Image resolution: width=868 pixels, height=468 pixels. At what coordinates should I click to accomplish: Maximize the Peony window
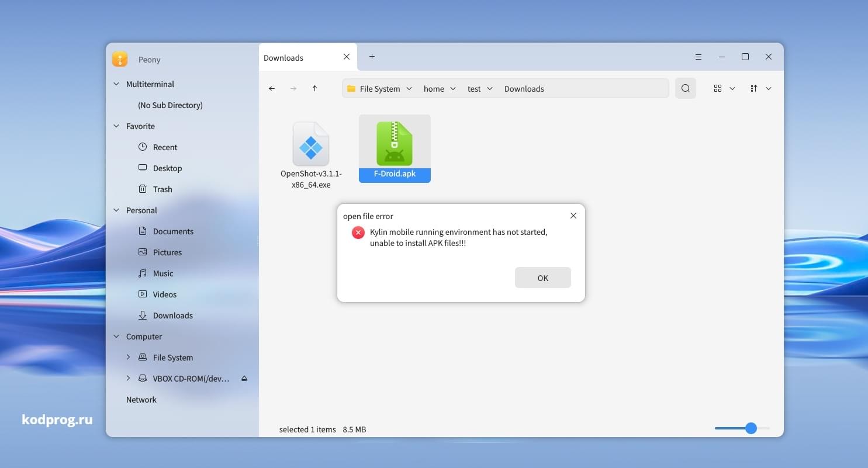pyautogui.click(x=745, y=57)
